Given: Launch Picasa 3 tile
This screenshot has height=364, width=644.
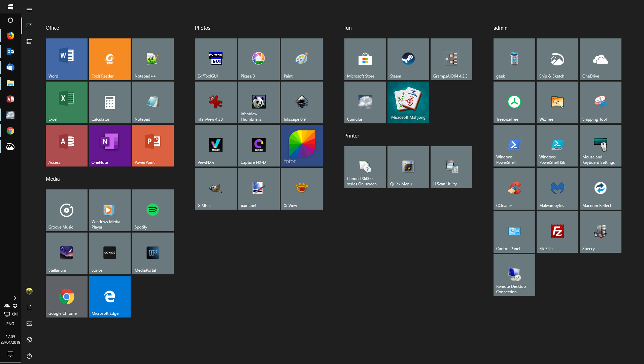Looking at the screenshot, I should tap(259, 59).
